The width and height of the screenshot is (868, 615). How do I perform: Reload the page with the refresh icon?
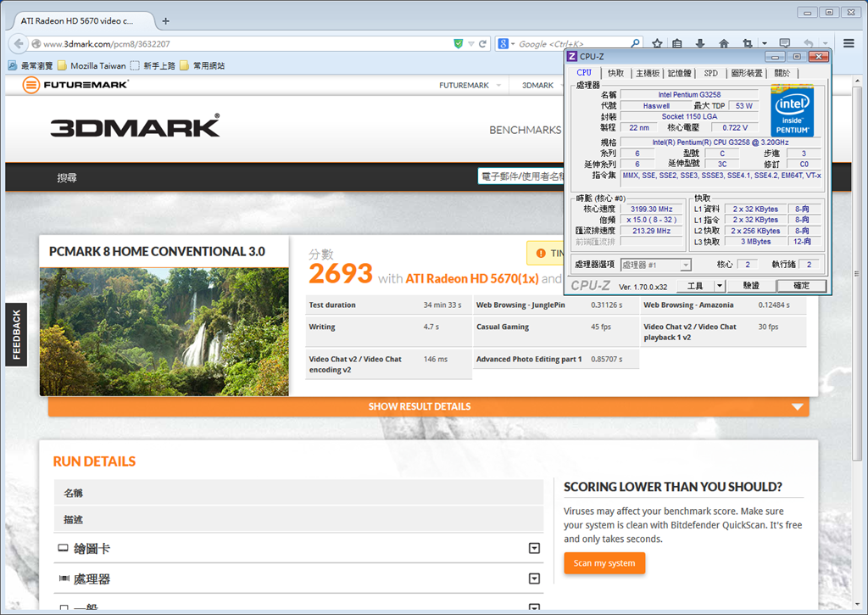tap(482, 44)
